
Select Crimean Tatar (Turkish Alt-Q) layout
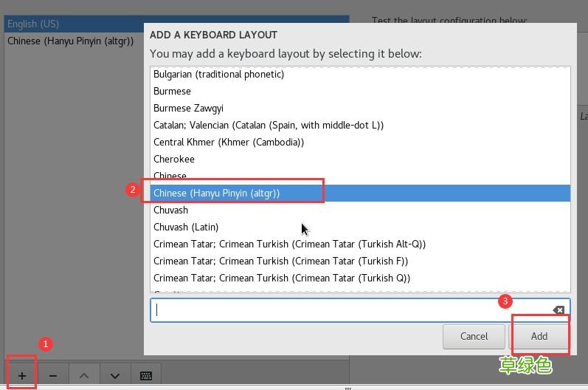pyautogui.click(x=289, y=244)
